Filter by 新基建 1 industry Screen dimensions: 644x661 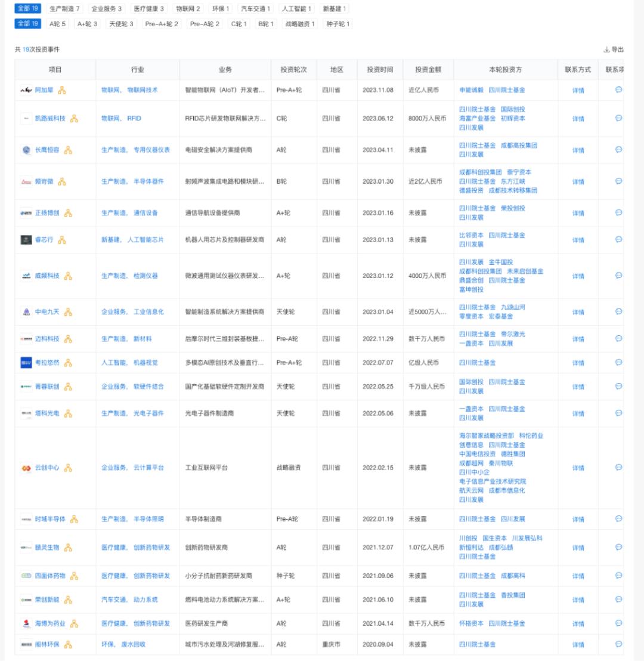pyautogui.click(x=334, y=9)
